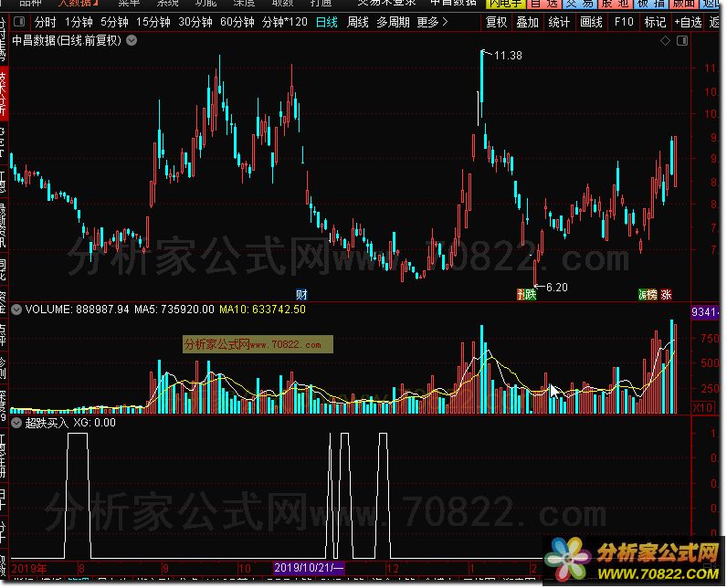Toggle the 画线 drawing tools
This screenshot has width=727, height=588.
coord(592,22)
